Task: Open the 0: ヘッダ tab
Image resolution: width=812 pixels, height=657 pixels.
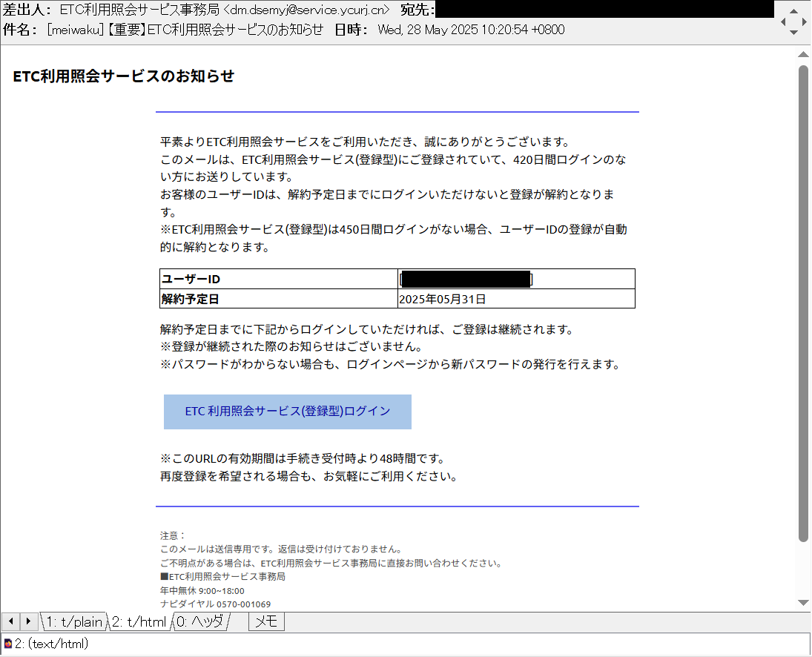Action: coord(201,621)
